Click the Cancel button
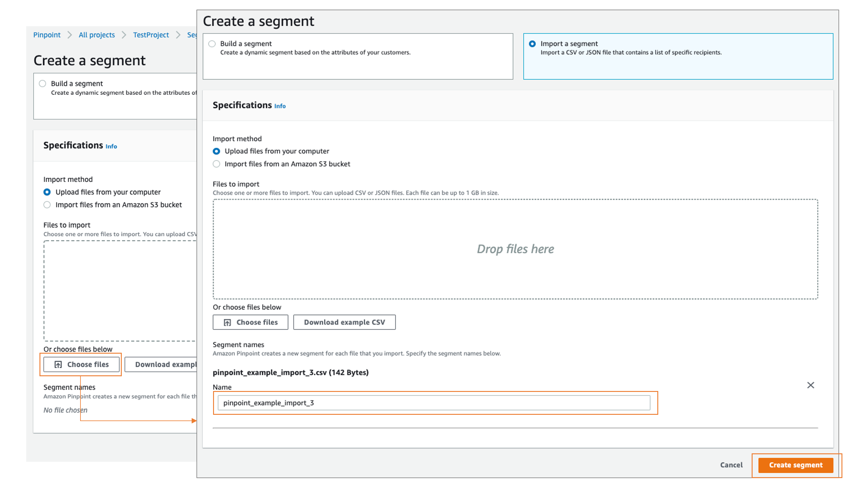Image resolution: width=868 pixels, height=488 pixels. 731,465
